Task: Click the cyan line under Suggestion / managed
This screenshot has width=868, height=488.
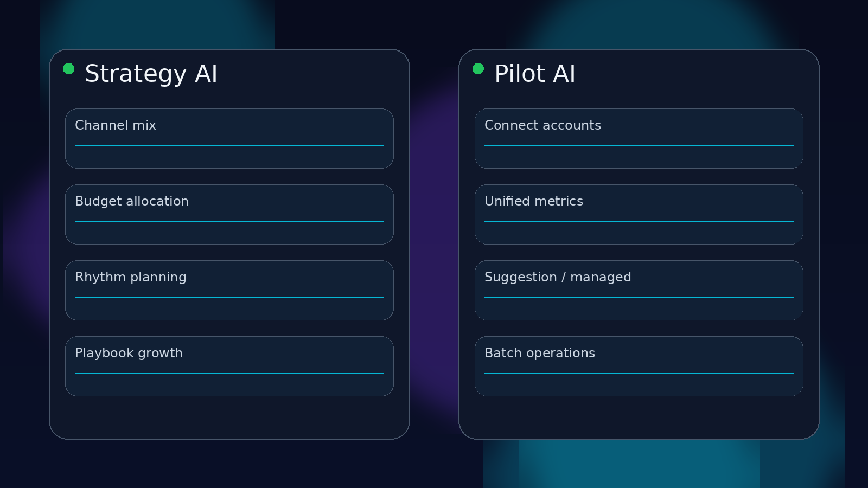Action: coord(639,297)
